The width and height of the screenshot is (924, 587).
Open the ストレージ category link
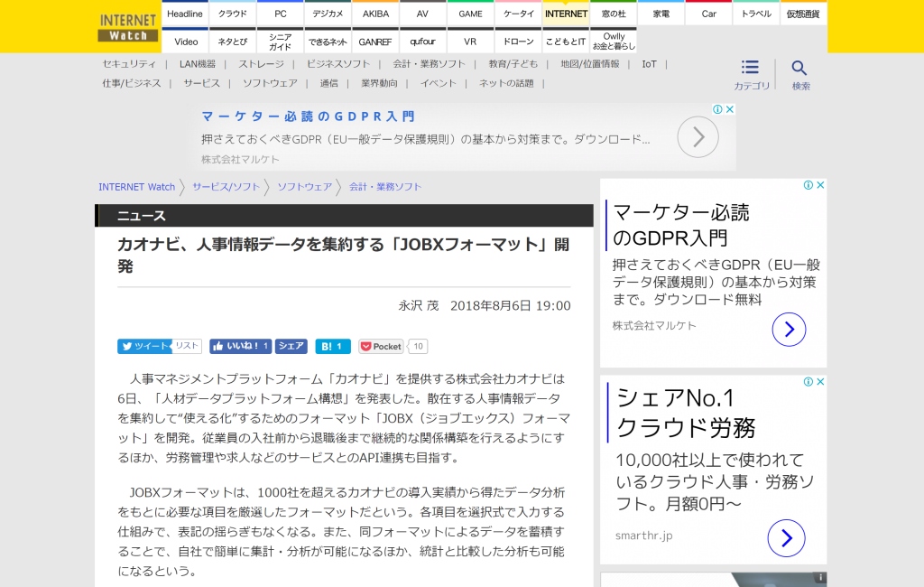coord(261,64)
